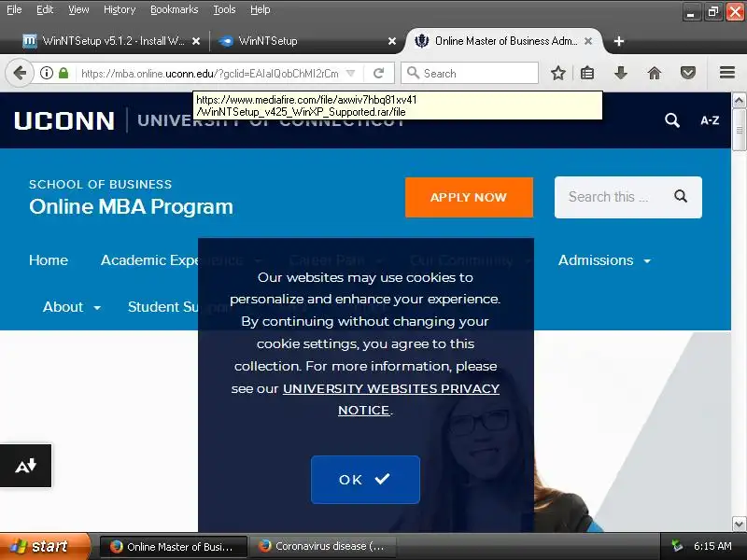The height and width of the screenshot is (560, 747).
Task: Open University Websites Privacy Notice link
Action: click(x=390, y=399)
